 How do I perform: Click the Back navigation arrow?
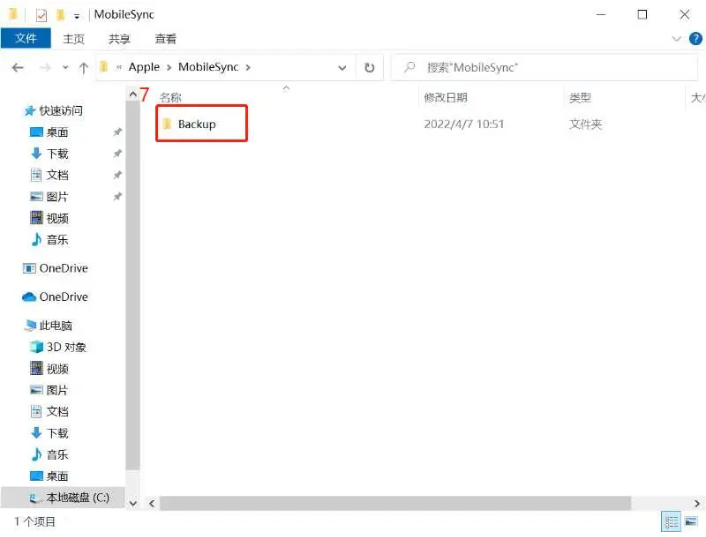coord(18,68)
